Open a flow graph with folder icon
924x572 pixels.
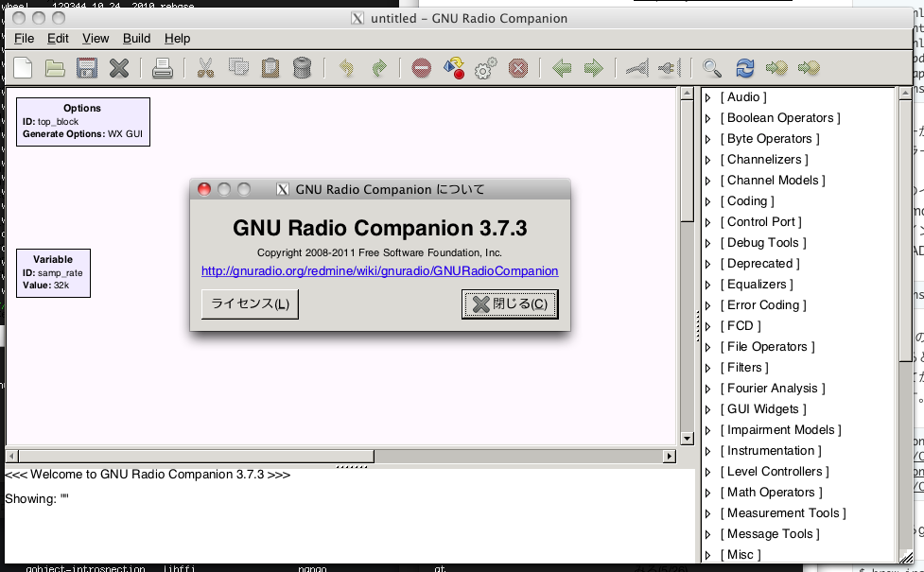point(55,68)
